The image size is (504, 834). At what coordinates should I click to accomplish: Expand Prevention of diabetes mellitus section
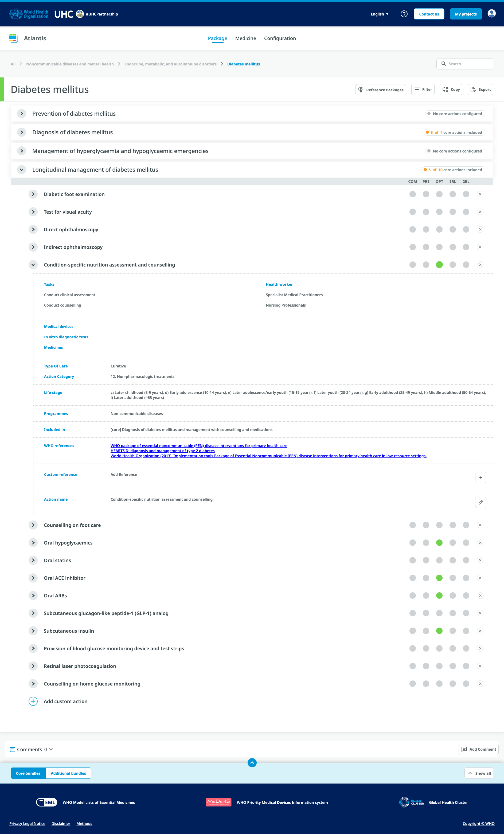pos(22,114)
